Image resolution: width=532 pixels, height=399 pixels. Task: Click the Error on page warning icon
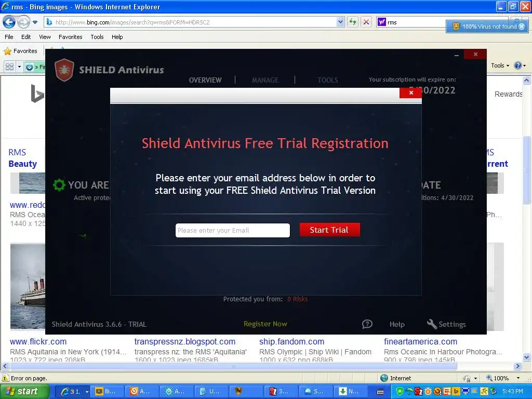click(x=5, y=378)
